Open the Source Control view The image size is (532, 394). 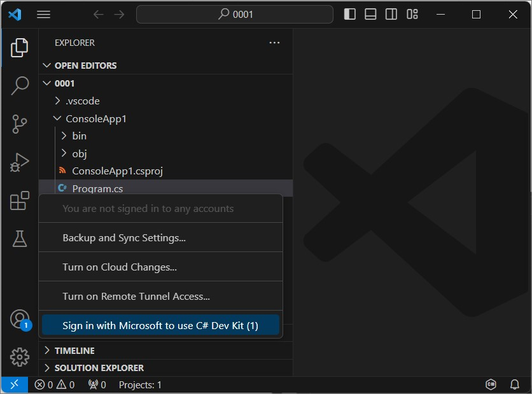[19, 124]
